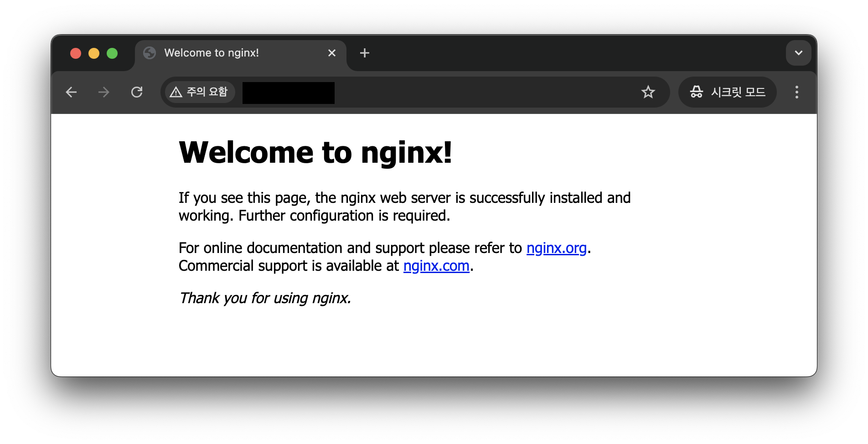868x444 pixels.
Task: Click the "Welcome to nginx!" page heading
Action: (x=315, y=152)
